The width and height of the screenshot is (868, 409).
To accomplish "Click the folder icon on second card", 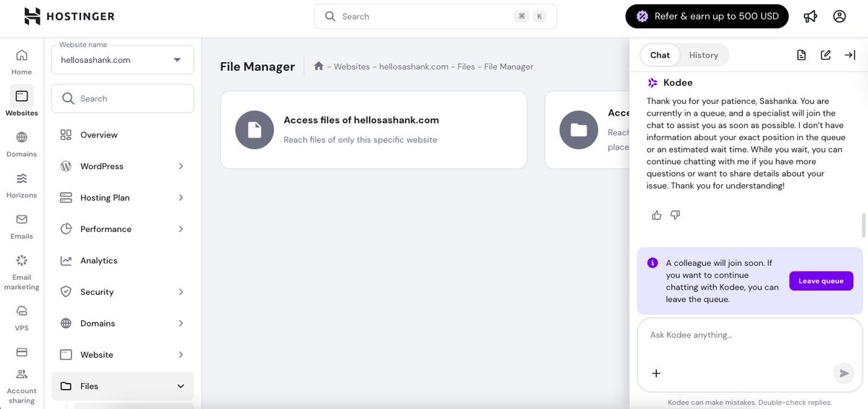I will tap(579, 130).
